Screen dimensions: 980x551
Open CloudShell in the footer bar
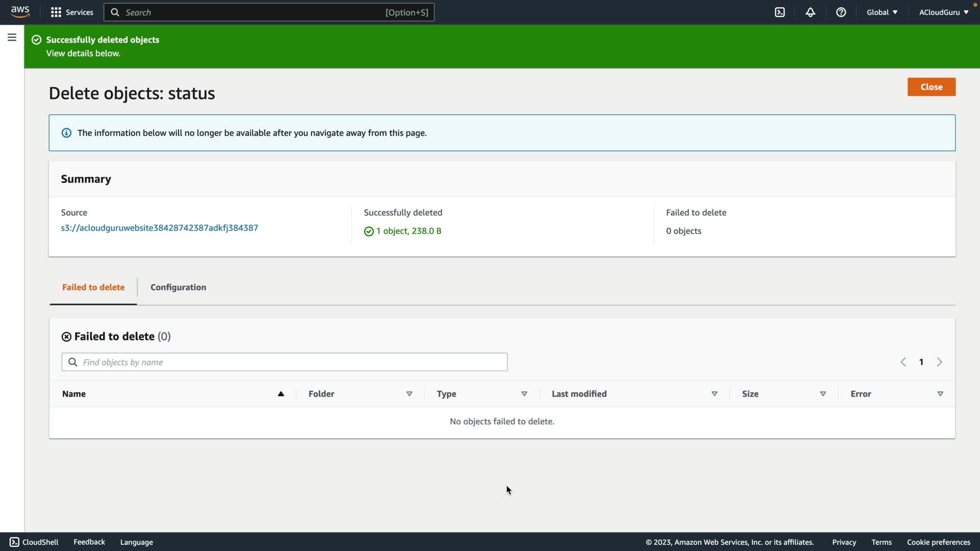[x=34, y=542]
